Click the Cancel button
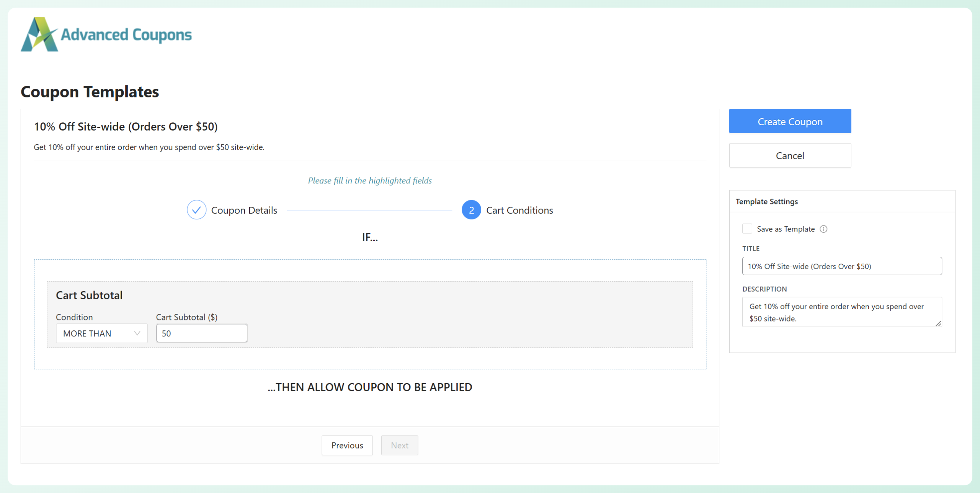The image size is (980, 493). coord(790,156)
